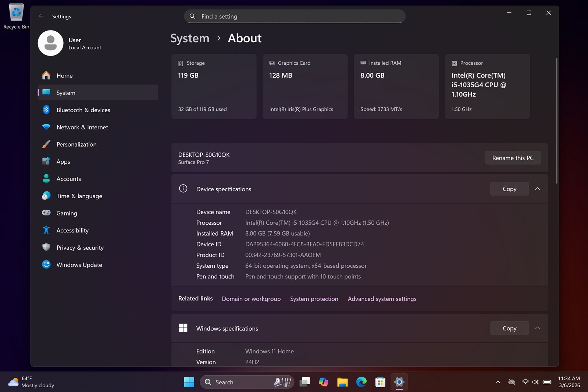Click the search magnifier icon in Settings
Viewport: 588px width, 392px height.
point(192,16)
